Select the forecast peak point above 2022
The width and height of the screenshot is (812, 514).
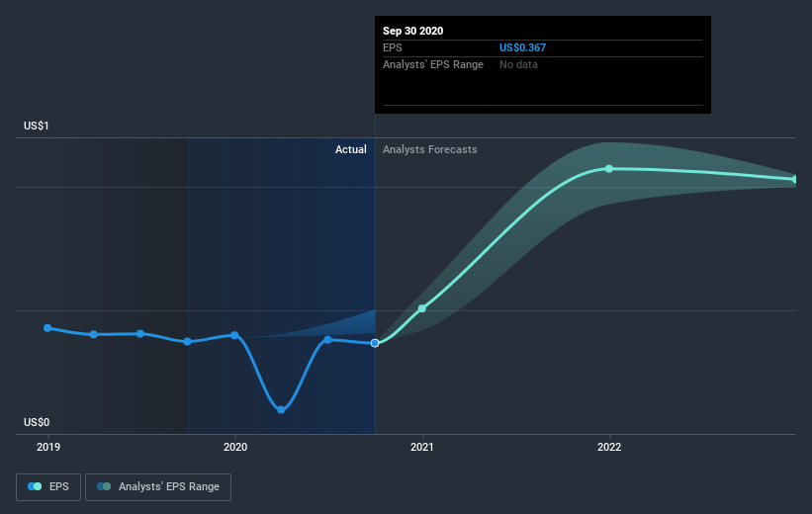pos(609,169)
